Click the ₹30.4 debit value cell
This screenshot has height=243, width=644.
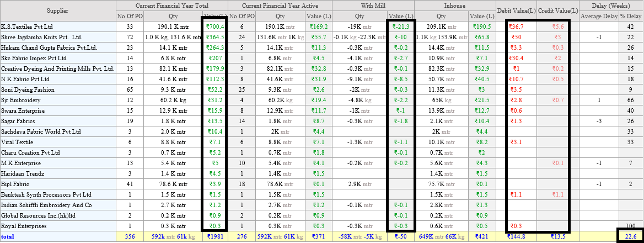coord(516,58)
